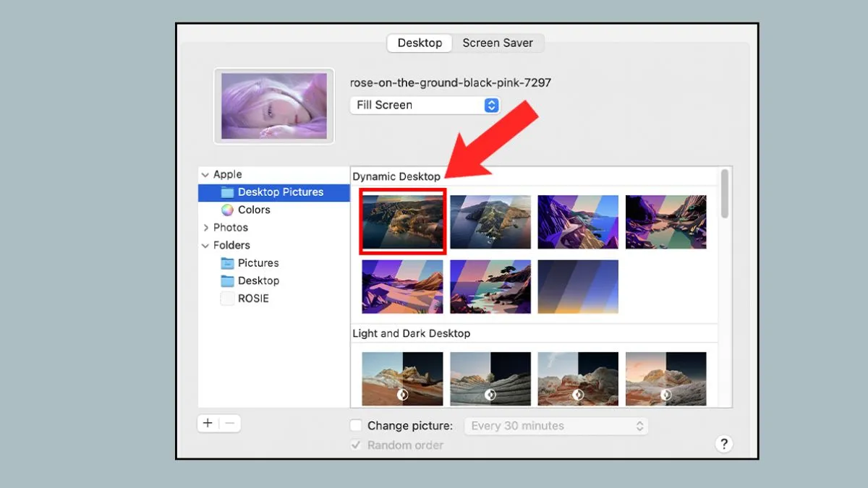Screen dimensions: 868x488
Task: Toggle the Random order checkbox
Action: click(356, 445)
